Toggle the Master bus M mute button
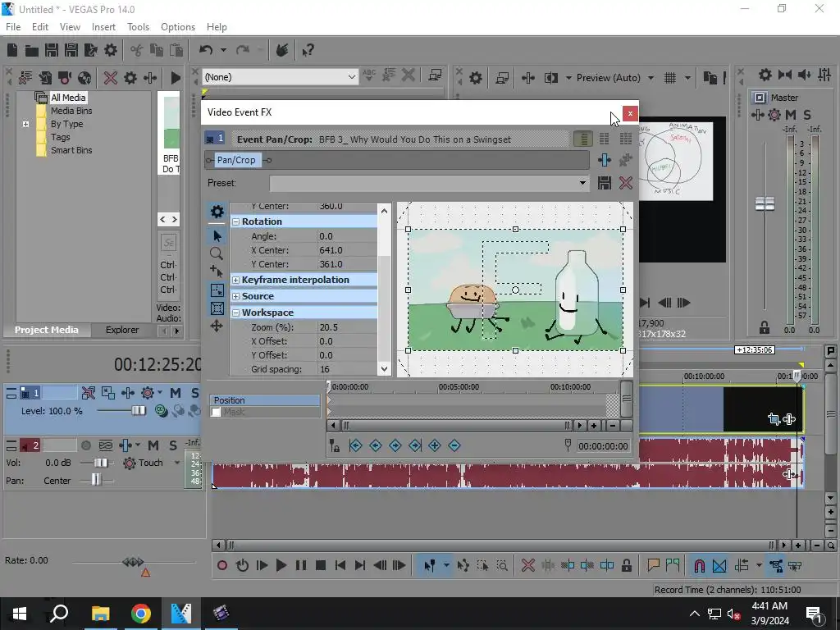Image resolution: width=840 pixels, height=630 pixels. (791, 115)
